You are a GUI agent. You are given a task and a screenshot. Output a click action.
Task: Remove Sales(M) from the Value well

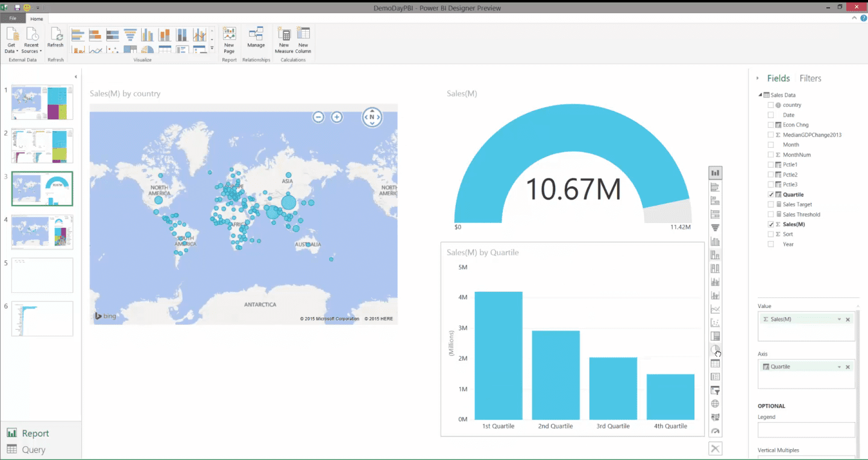coord(848,320)
